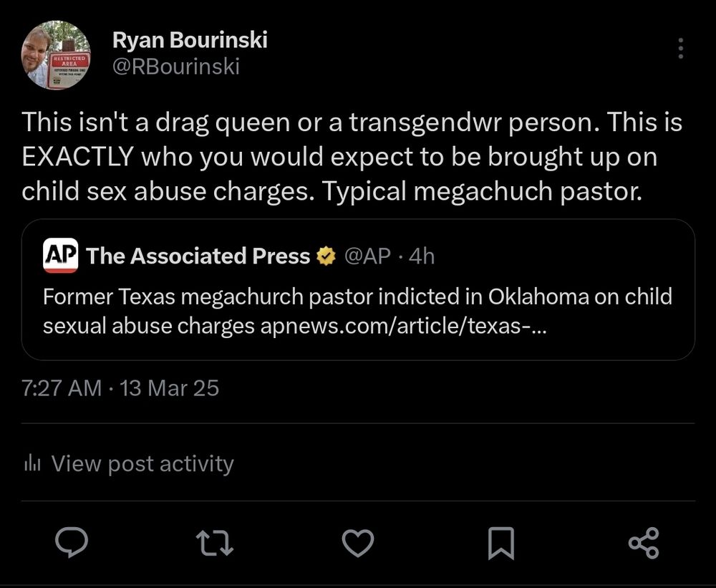The width and height of the screenshot is (716, 588).
Task: Click the Ryan Bourinski display name
Action: [190, 40]
